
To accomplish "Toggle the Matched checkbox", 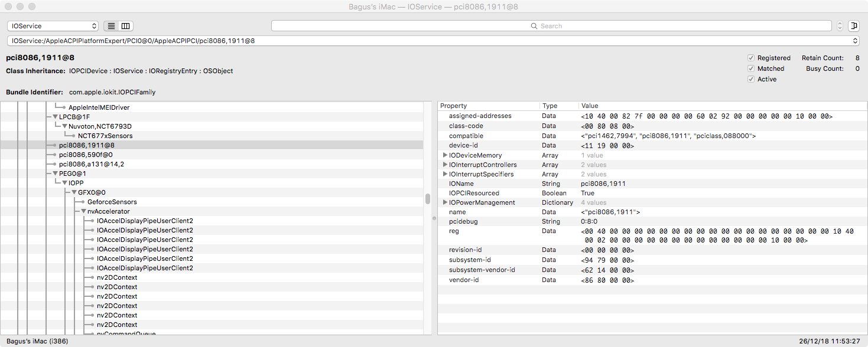I will point(751,68).
